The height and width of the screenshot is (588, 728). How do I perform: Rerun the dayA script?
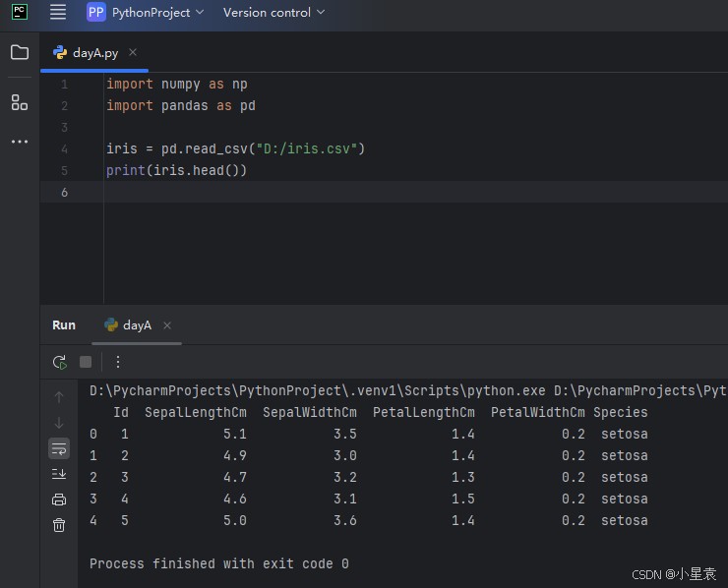coord(60,362)
